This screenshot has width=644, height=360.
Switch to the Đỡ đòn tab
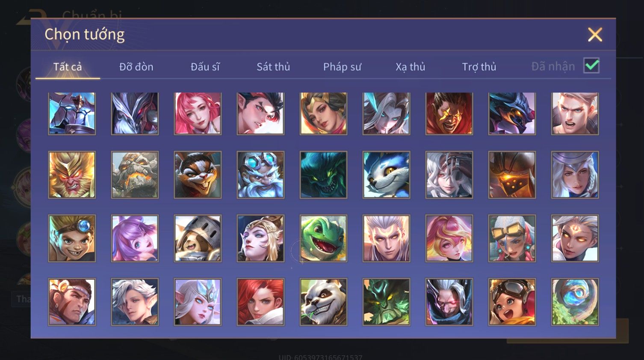136,67
